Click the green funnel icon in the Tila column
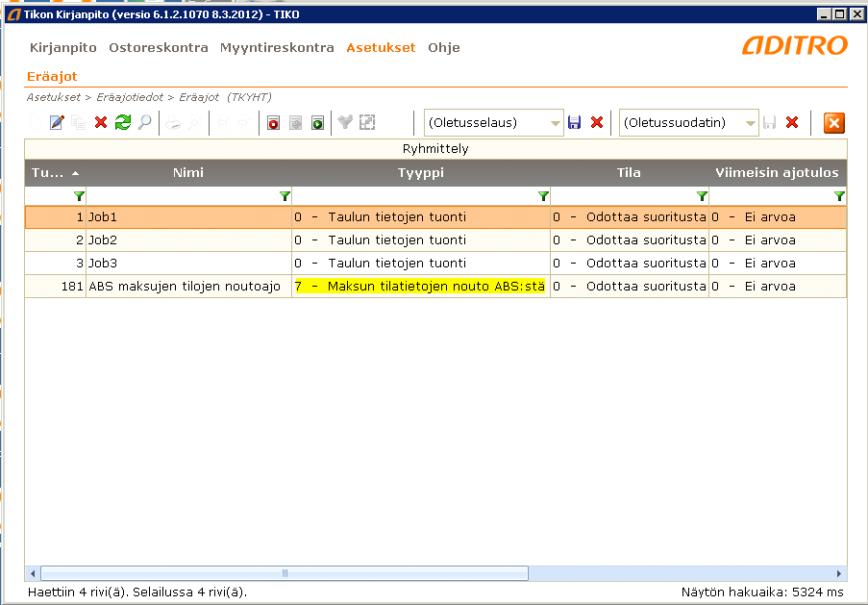This screenshot has height=605, width=868. (x=702, y=196)
